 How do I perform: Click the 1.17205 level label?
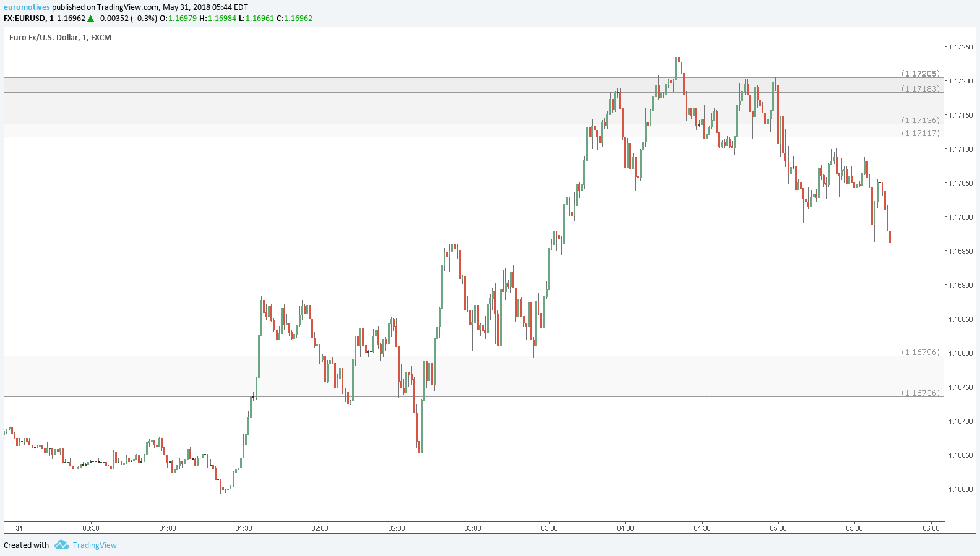coord(921,74)
